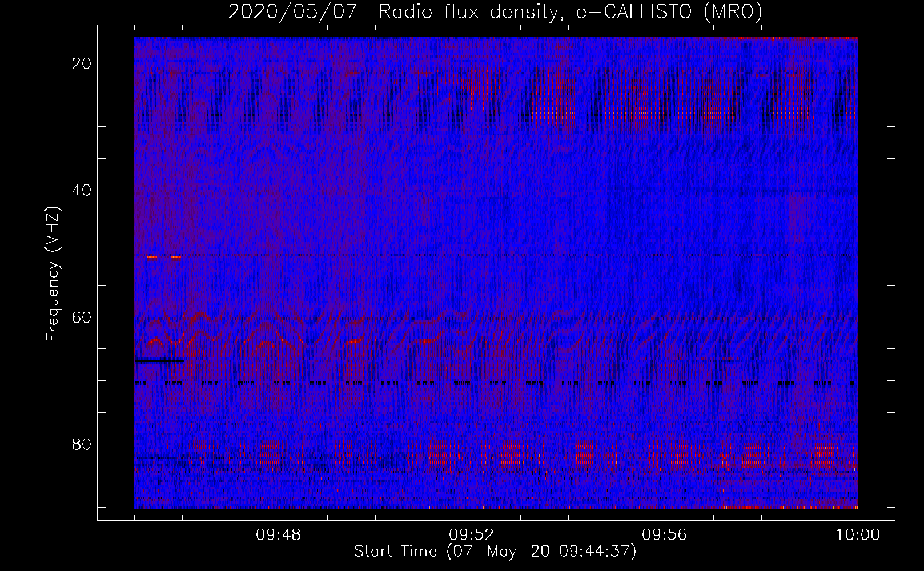This screenshot has height=571, width=924.
Task: Click the 'Start Time (07-May-20 09:44:37)' label
Action: tap(495, 552)
